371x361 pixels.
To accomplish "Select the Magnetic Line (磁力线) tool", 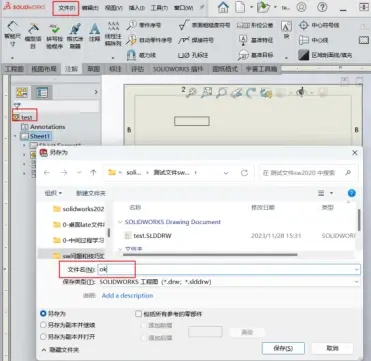I will tap(141, 55).
